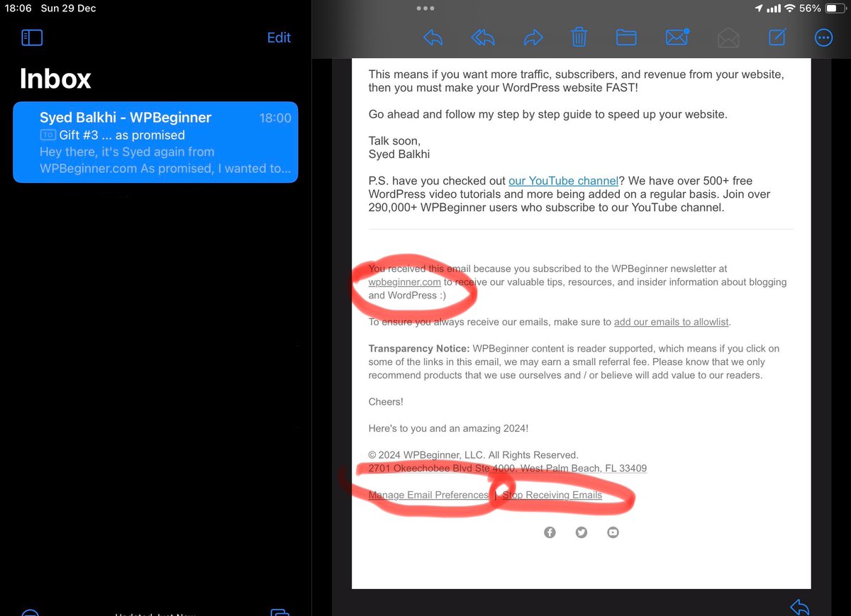Reply using the single-arrow toolbar icon

point(433,37)
